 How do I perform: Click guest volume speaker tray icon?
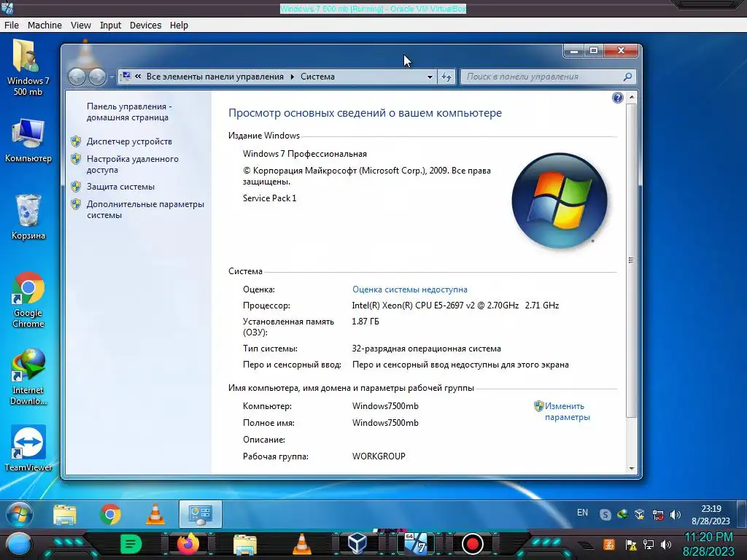point(675,515)
